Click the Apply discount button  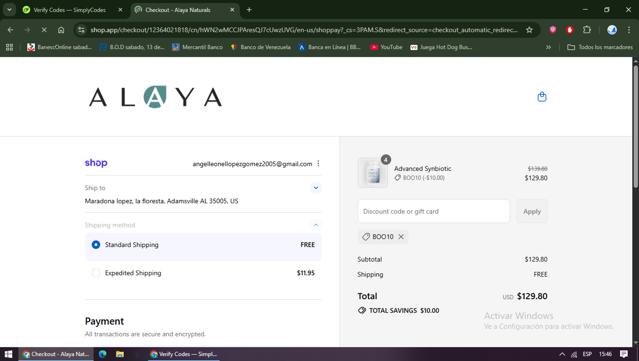click(532, 211)
